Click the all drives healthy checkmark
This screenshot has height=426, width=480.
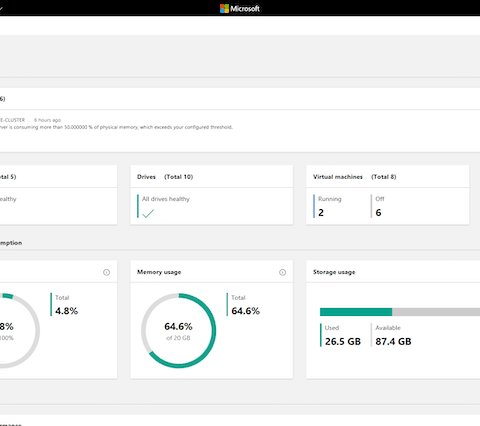148,213
